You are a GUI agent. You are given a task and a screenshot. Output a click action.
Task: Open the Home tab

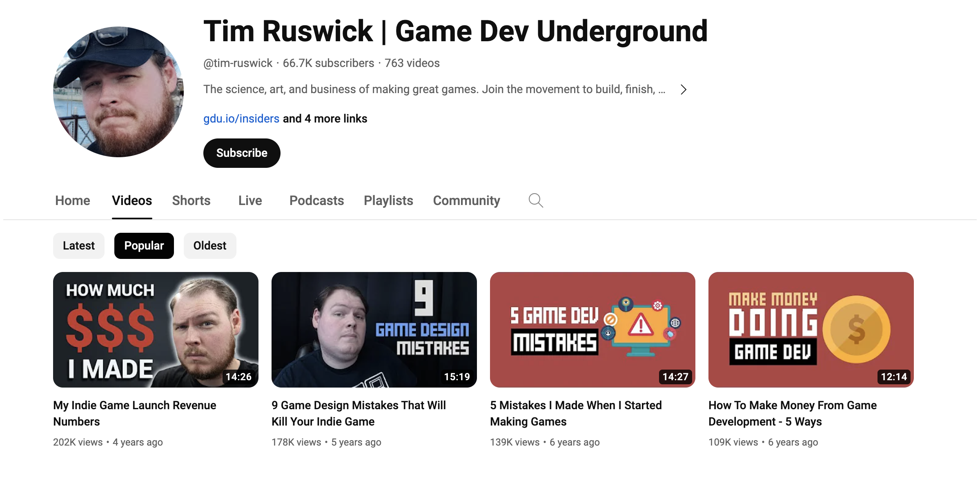(72, 201)
